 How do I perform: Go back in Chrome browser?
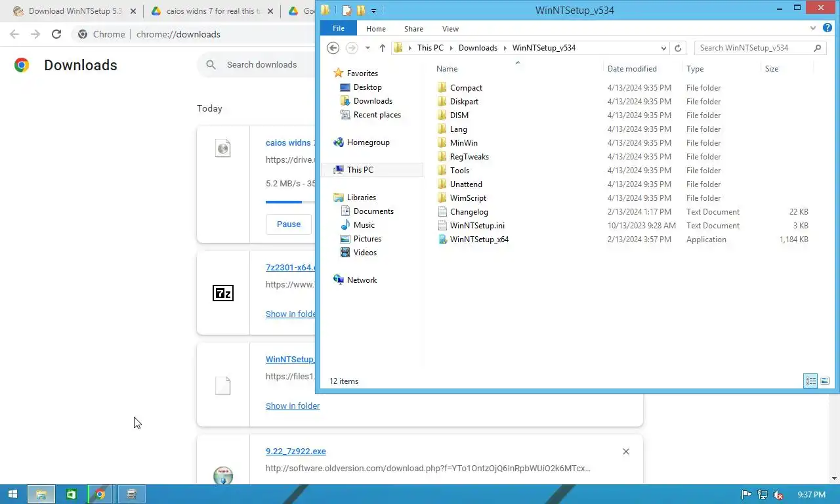(x=14, y=34)
